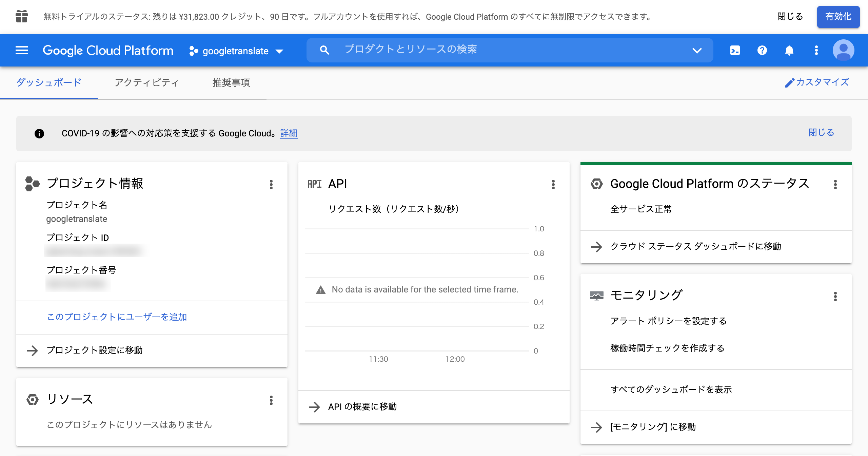868x456 pixels.
Task: Click the リソース card icon
Action: (33, 400)
